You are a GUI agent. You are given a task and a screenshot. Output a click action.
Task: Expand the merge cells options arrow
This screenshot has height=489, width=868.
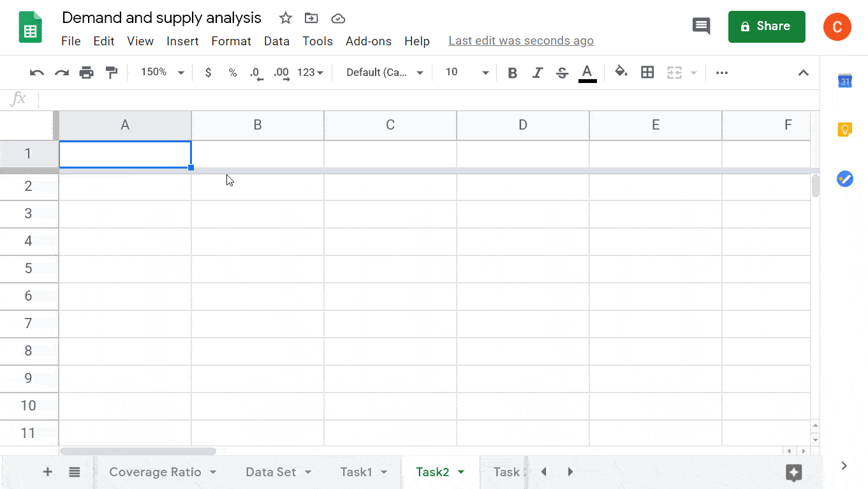pos(693,73)
